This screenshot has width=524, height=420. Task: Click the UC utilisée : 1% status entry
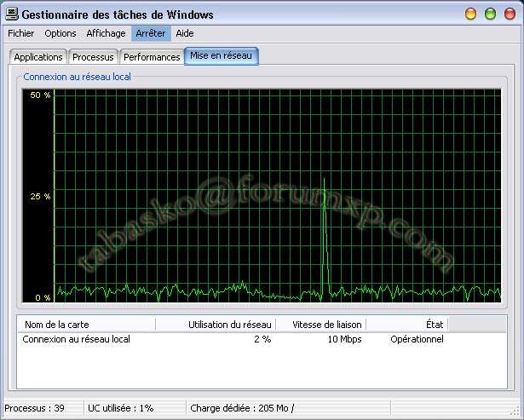click(x=121, y=408)
